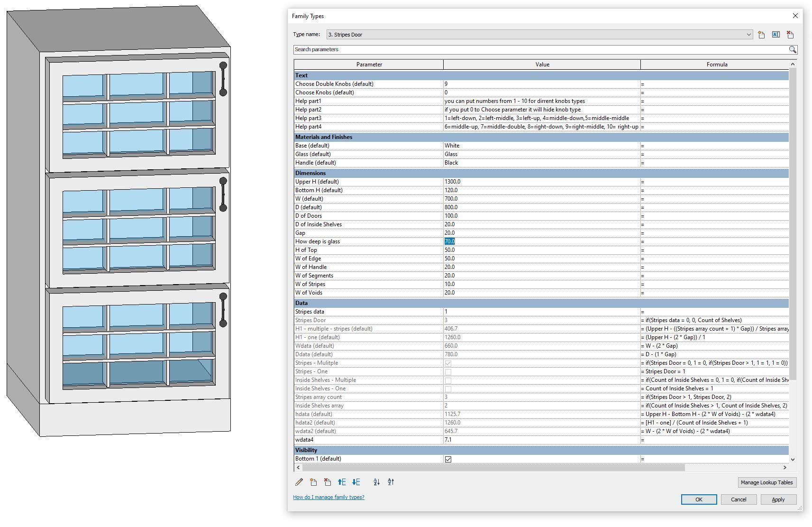Move parameter down with the down-arrow icon
812x527 pixels.
356,482
